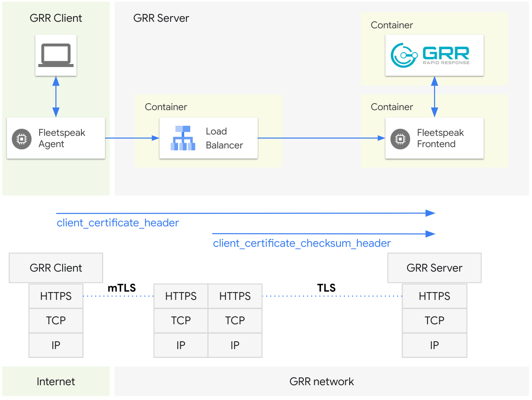Click the right IP cell of the middle stack
532x400 pixels.
coord(235,346)
